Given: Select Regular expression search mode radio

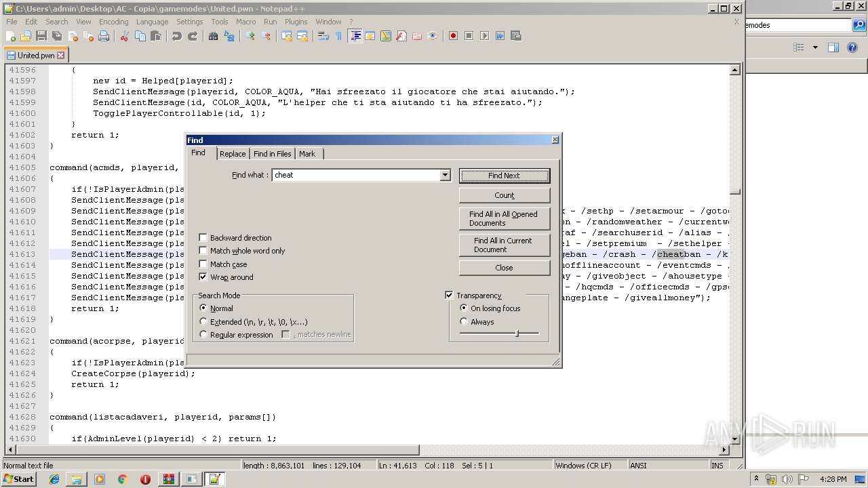Looking at the screenshot, I should 203,335.
